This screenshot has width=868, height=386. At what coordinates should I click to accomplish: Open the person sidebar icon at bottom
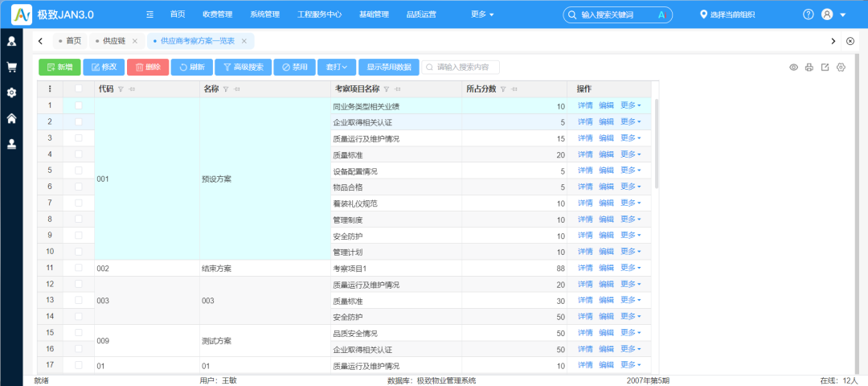click(11, 144)
